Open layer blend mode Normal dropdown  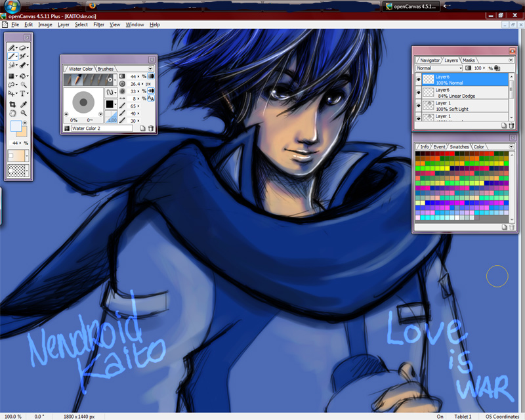[x=439, y=68]
